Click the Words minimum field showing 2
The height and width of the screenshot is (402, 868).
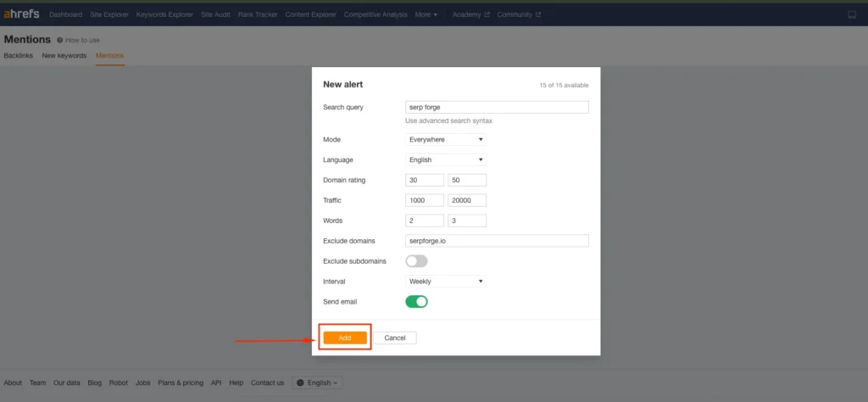tap(425, 221)
